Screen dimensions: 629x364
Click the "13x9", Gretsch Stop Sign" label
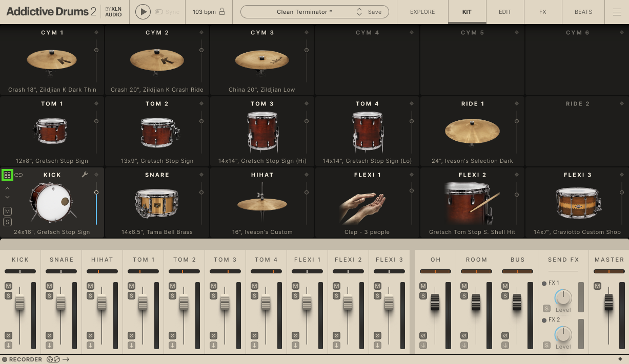click(x=157, y=161)
